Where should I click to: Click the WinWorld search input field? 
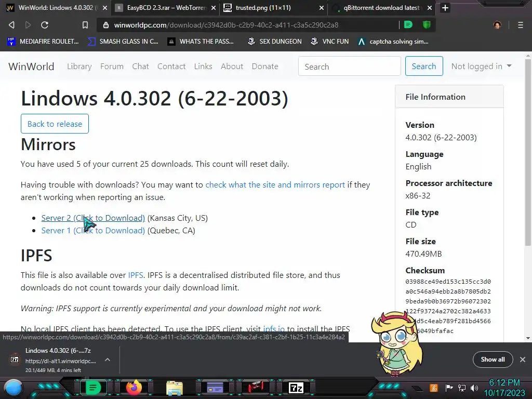pyautogui.click(x=350, y=66)
